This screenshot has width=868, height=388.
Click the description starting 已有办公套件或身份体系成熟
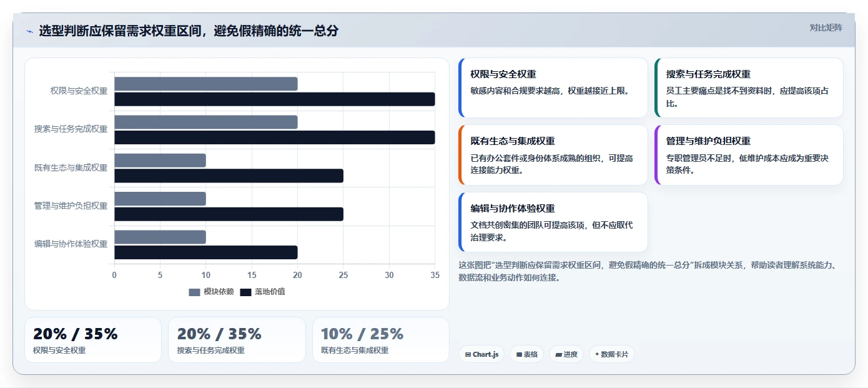[x=551, y=164]
